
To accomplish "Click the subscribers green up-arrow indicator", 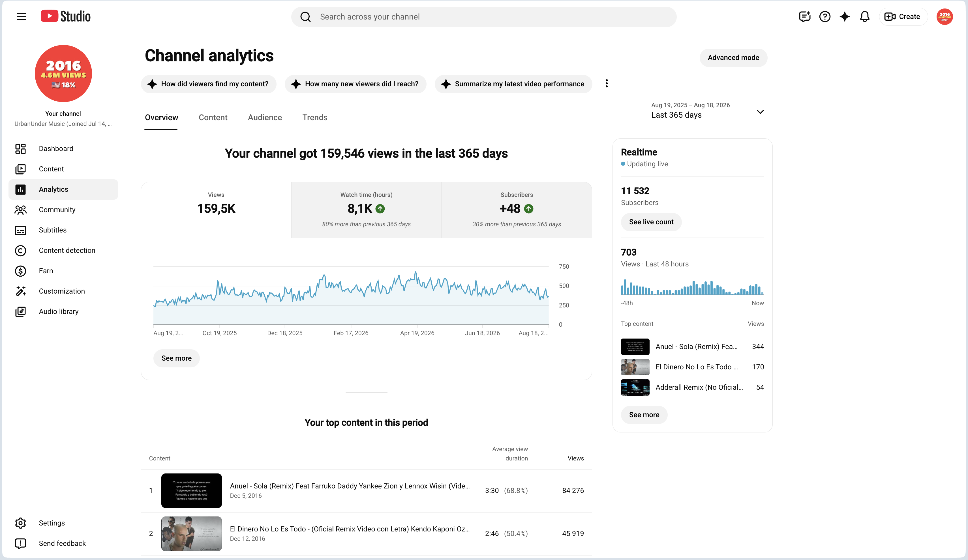I will (x=528, y=209).
